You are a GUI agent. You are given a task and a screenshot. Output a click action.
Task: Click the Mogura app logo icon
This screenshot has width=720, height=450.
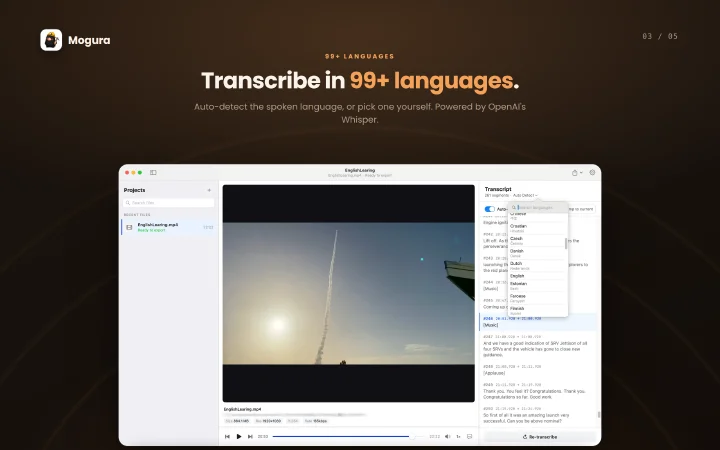(51, 40)
